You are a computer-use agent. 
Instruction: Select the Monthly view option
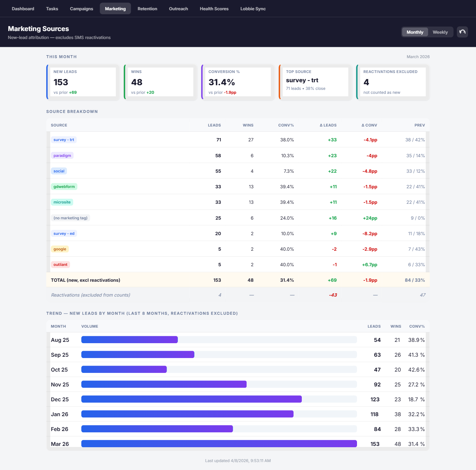pos(415,32)
